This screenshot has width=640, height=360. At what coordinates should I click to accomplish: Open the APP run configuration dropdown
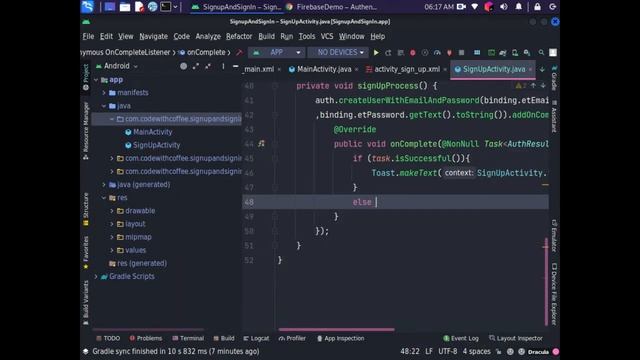(x=276, y=53)
